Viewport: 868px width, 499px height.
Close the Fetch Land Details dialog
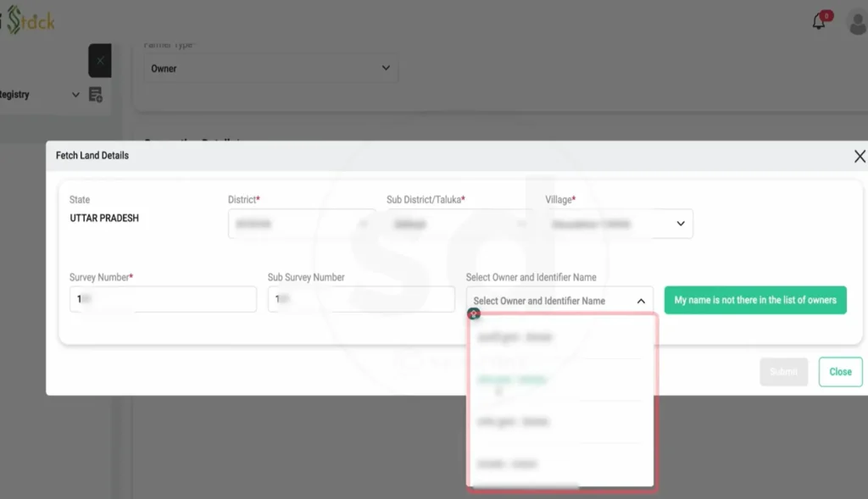click(860, 157)
